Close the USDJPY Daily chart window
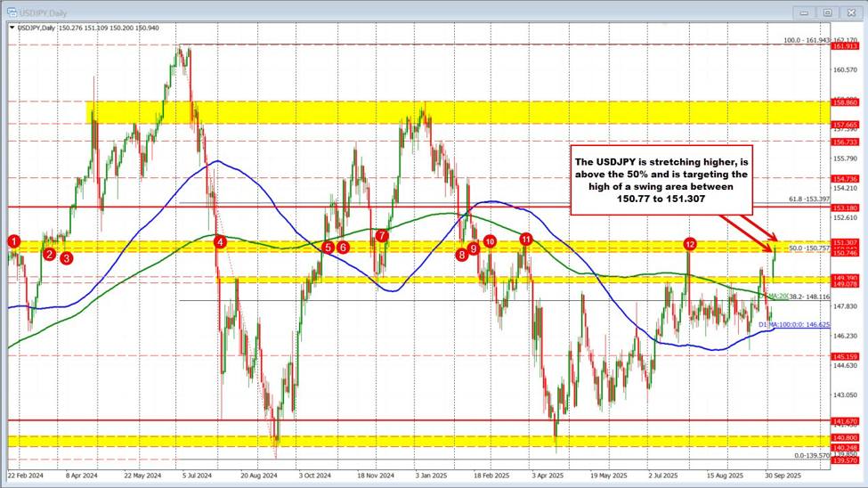Screen dimensions: 868x488 tap(850, 12)
